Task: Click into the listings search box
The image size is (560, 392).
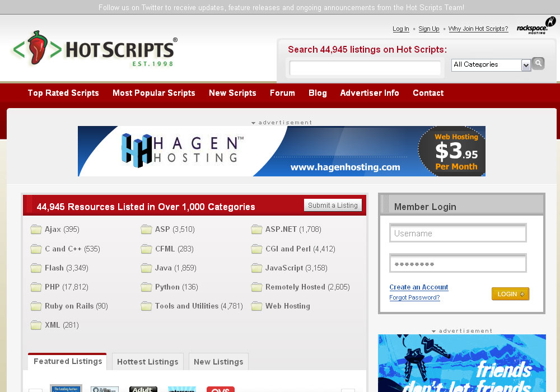Action: click(x=365, y=68)
